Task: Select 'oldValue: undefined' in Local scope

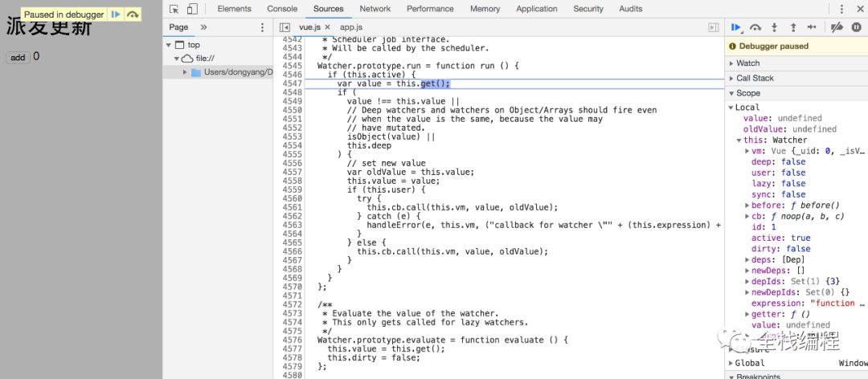Action: [x=790, y=129]
